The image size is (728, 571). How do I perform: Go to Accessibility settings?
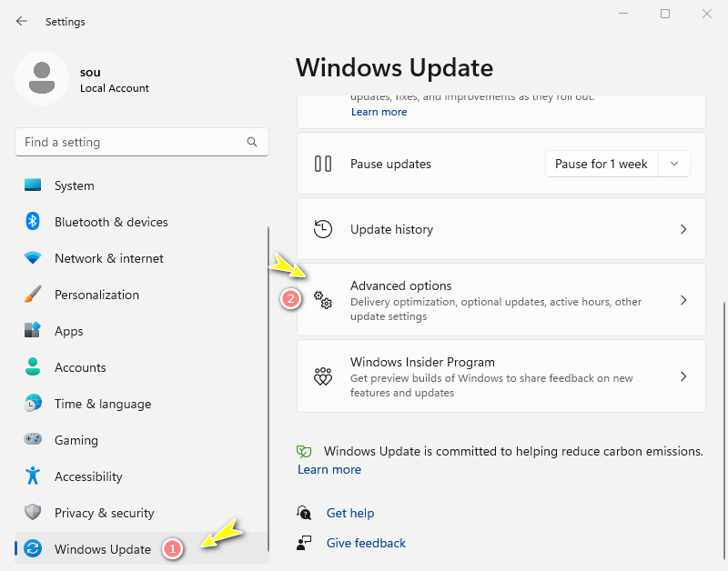coord(142,476)
